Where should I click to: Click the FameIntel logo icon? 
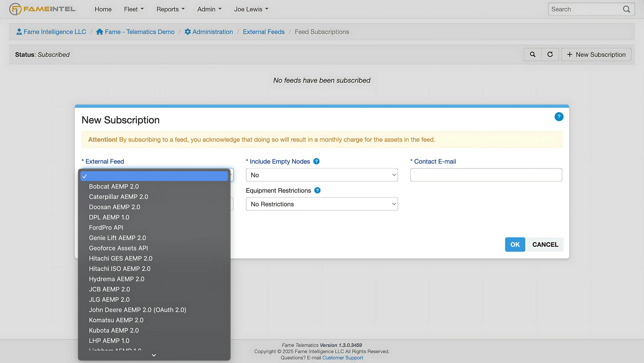point(15,9)
